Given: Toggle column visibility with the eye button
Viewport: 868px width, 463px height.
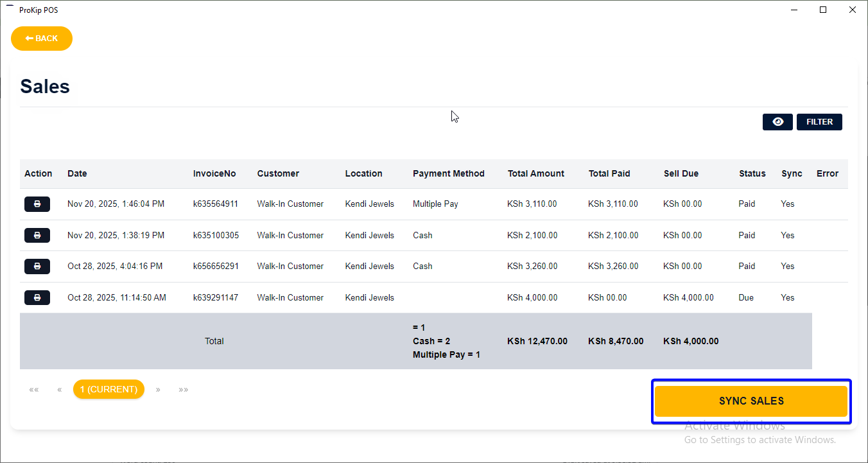Looking at the screenshot, I should [x=777, y=122].
